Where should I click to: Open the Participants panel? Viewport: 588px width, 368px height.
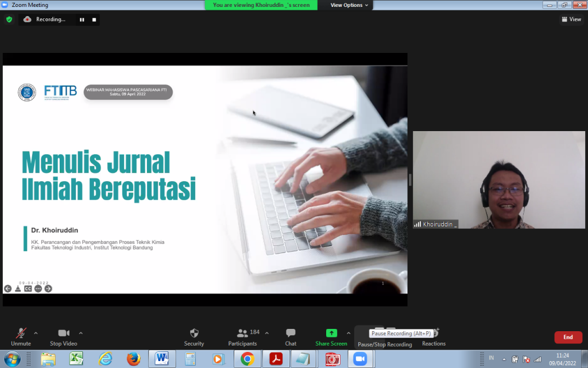243,333
